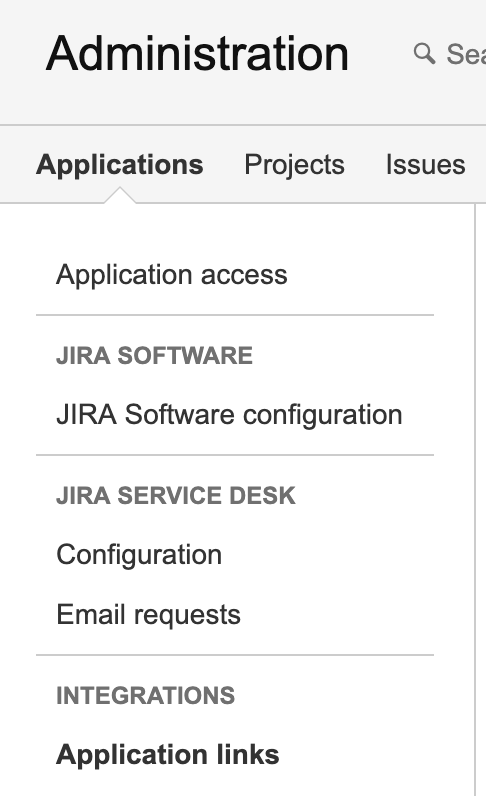Click separator line above JIRA SERVICE DESK

(x=235, y=455)
